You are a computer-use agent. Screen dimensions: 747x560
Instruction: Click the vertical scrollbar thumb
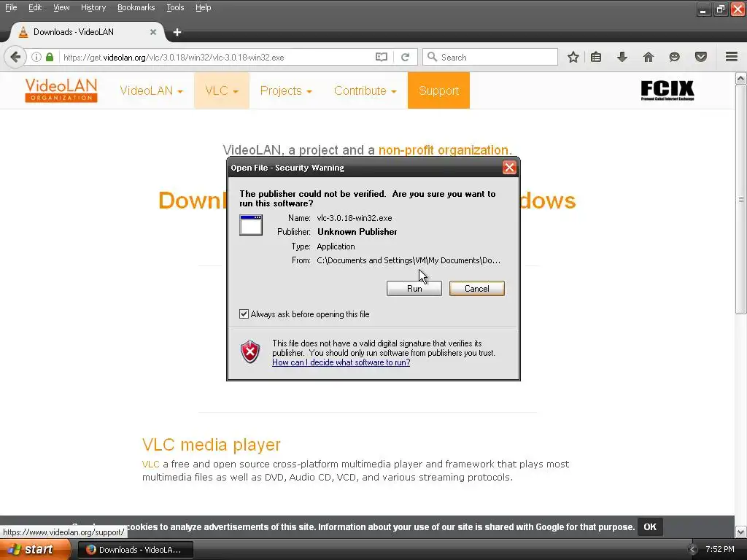pos(741,200)
